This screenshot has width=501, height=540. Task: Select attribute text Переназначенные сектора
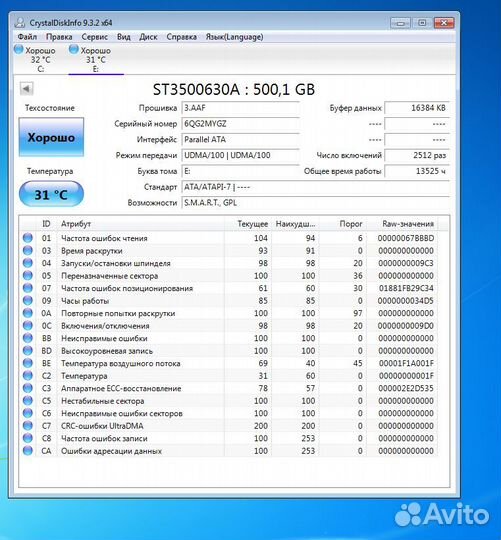[x=109, y=276]
